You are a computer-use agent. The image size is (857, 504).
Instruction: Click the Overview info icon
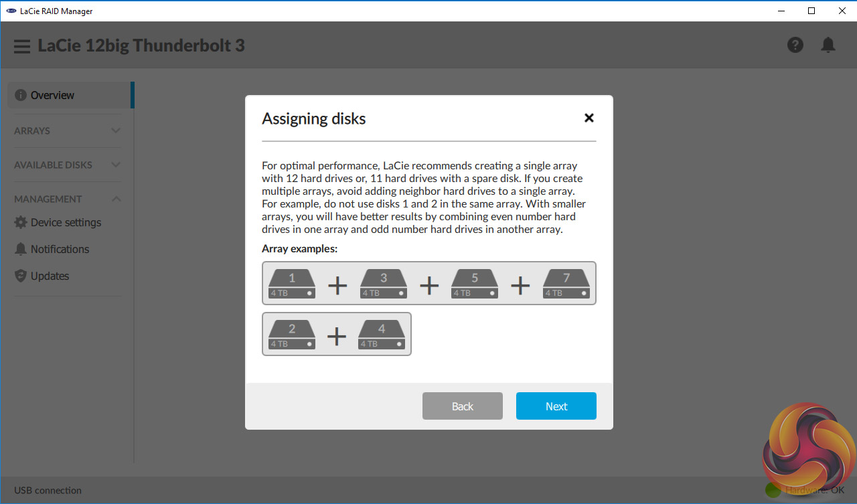click(21, 95)
